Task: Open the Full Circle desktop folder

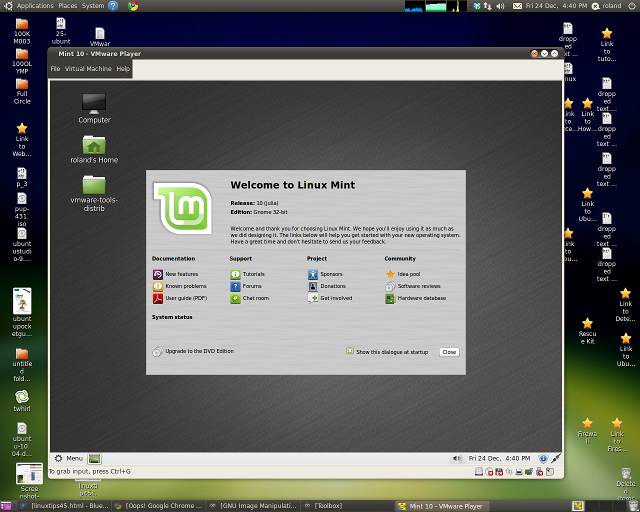Action: click(22, 91)
